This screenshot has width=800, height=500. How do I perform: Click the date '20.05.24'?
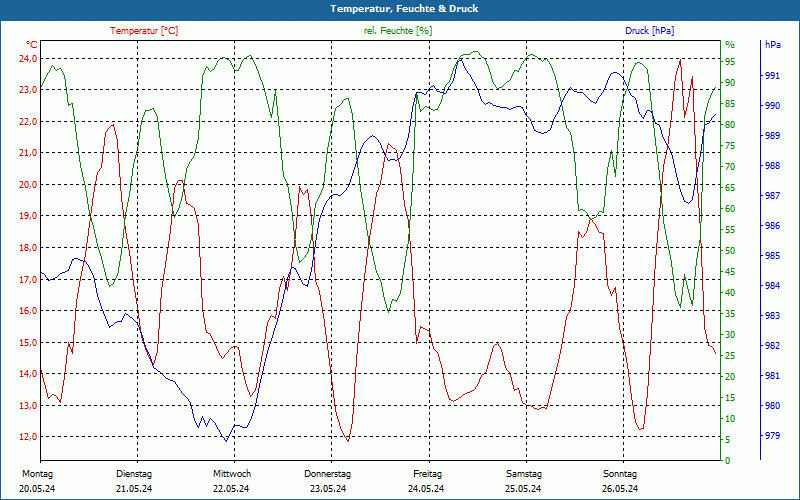(x=37, y=489)
